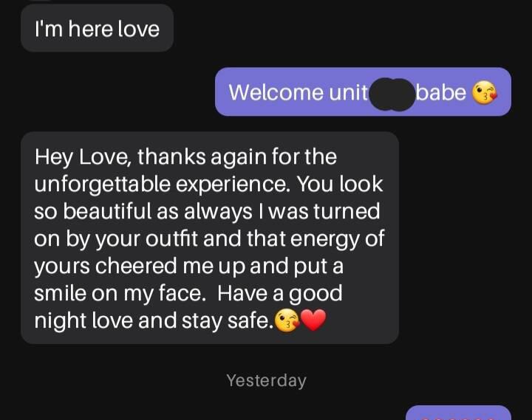
Task: Tap the kissing emoji after "stay safe."
Action: point(287,320)
